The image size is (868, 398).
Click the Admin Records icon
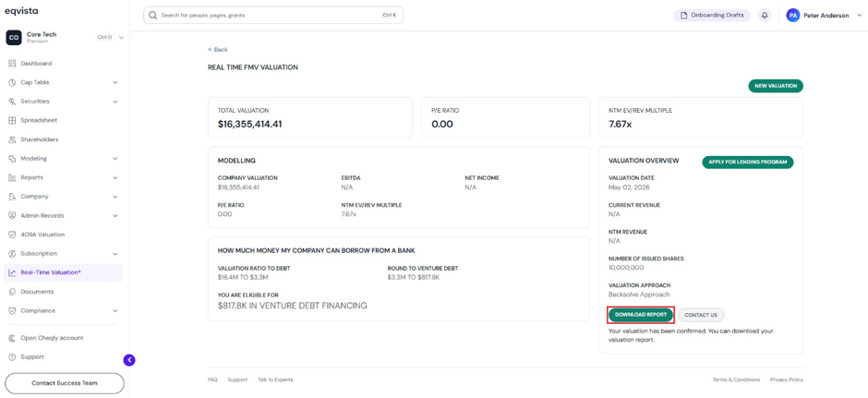pyautogui.click(x=12, y=215)
